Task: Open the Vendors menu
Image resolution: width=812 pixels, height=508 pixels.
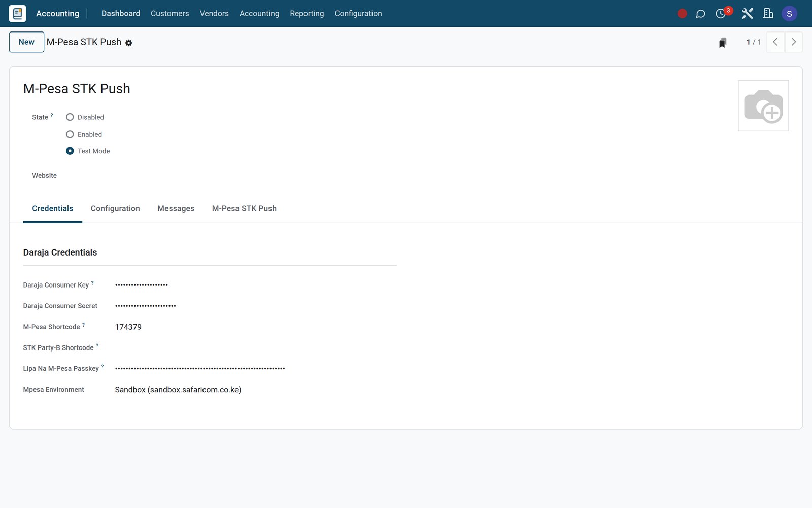Action: click(x=214, y=14)
